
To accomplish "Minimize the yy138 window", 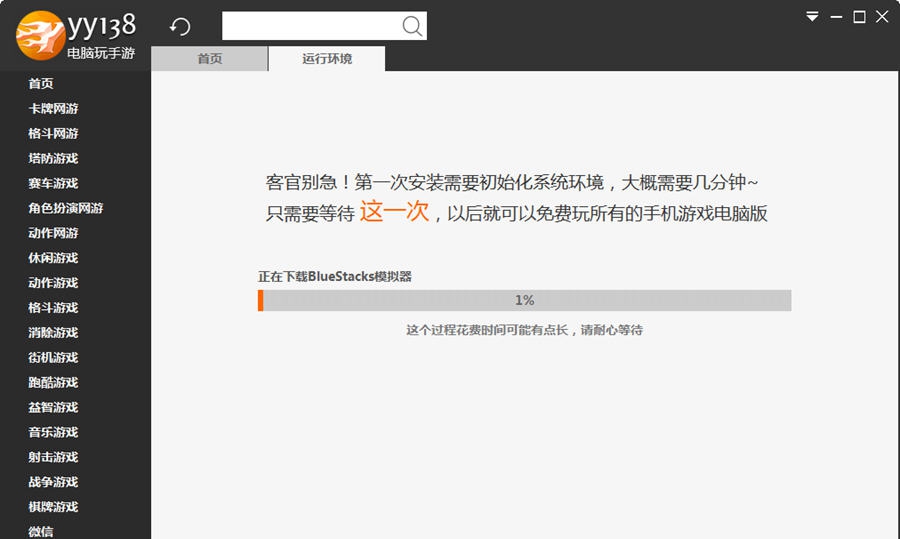I will (x=836, y=17).
